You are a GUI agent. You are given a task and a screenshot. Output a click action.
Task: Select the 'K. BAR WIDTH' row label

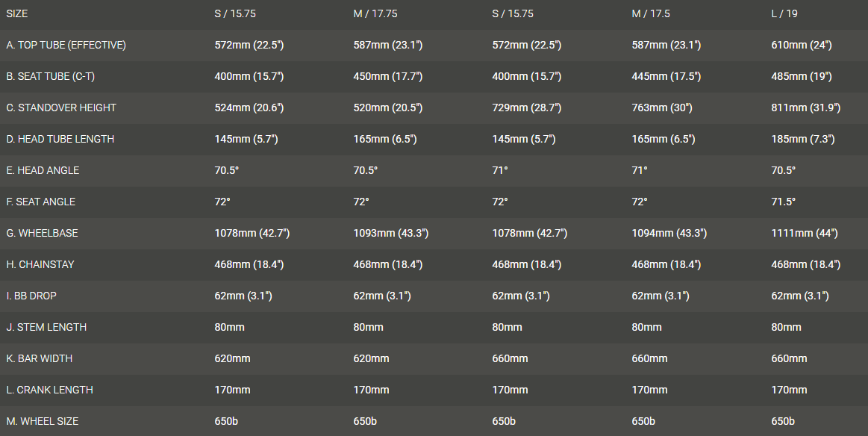40,359
